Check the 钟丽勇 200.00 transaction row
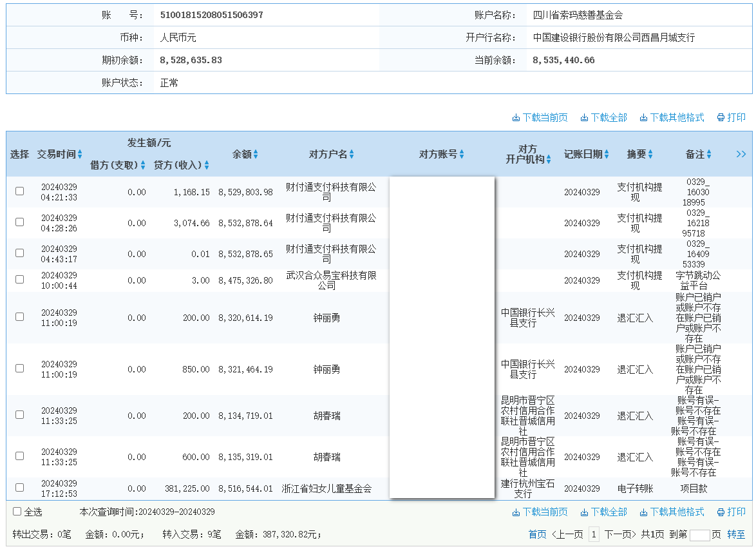Viewport: 756px width, 549px height. pyautogui.click(x=20, y=316)
